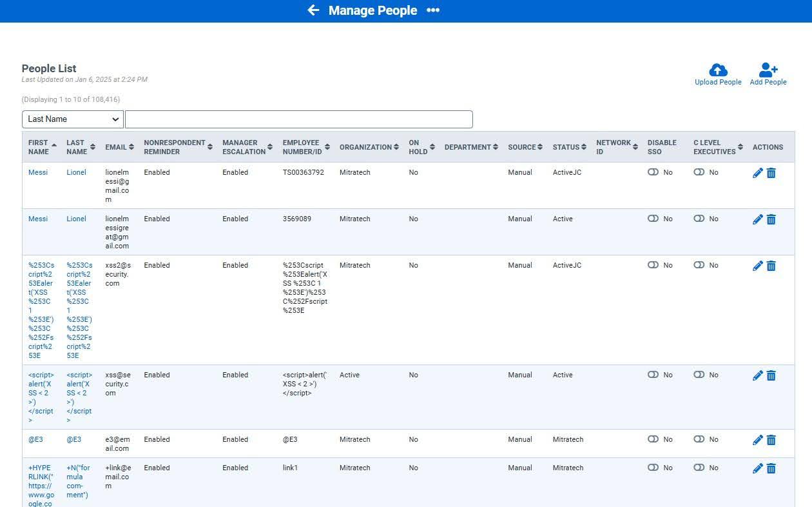Click the Upload People cloud icon
This screenshot has height=507, width=812.
point(718,70)
